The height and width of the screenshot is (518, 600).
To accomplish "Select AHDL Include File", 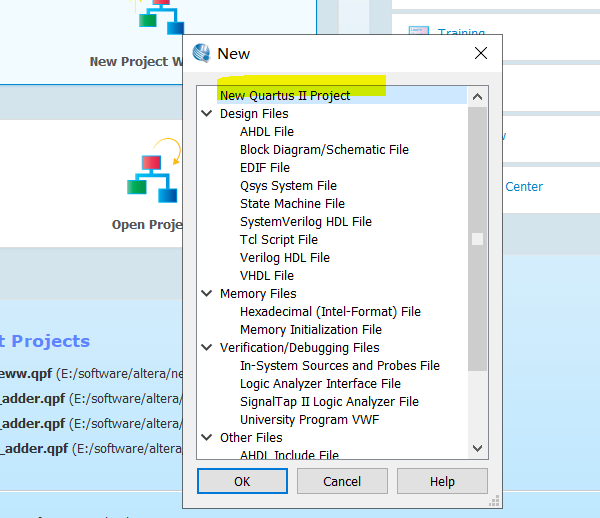I will [x=289, y=454].
